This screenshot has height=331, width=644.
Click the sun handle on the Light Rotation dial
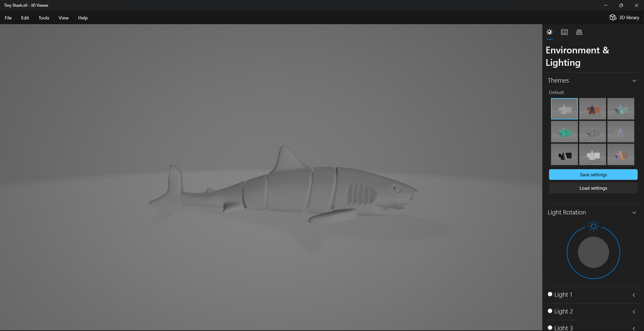pos(593,226)
